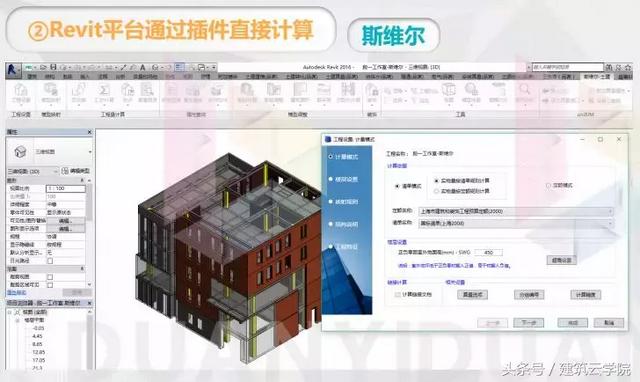Toggle the 裁剪区域可见 checkbox in Properties

pyautogui.click(x=50, y=285)
